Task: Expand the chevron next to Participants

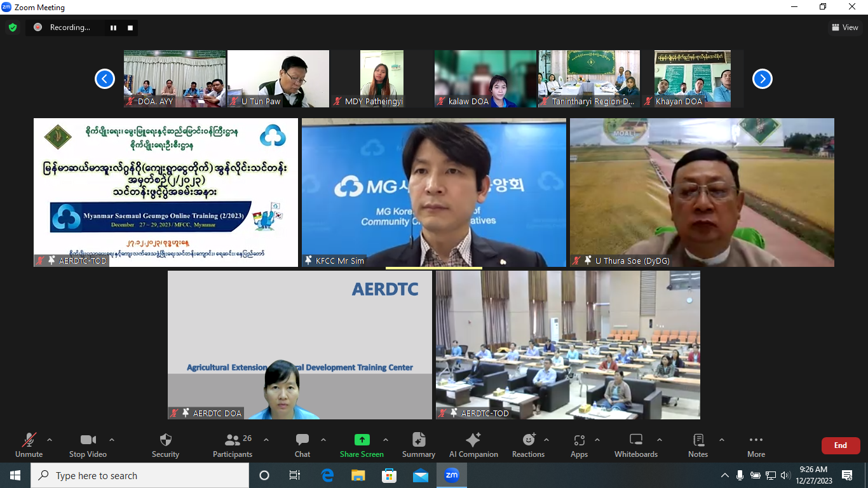Action: pyautogui.click(x=266, y=440)
